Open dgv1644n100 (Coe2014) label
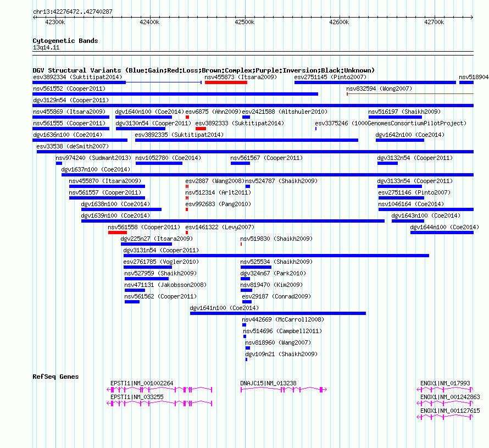This screenshot has height=448, width=489. (444, 227)
